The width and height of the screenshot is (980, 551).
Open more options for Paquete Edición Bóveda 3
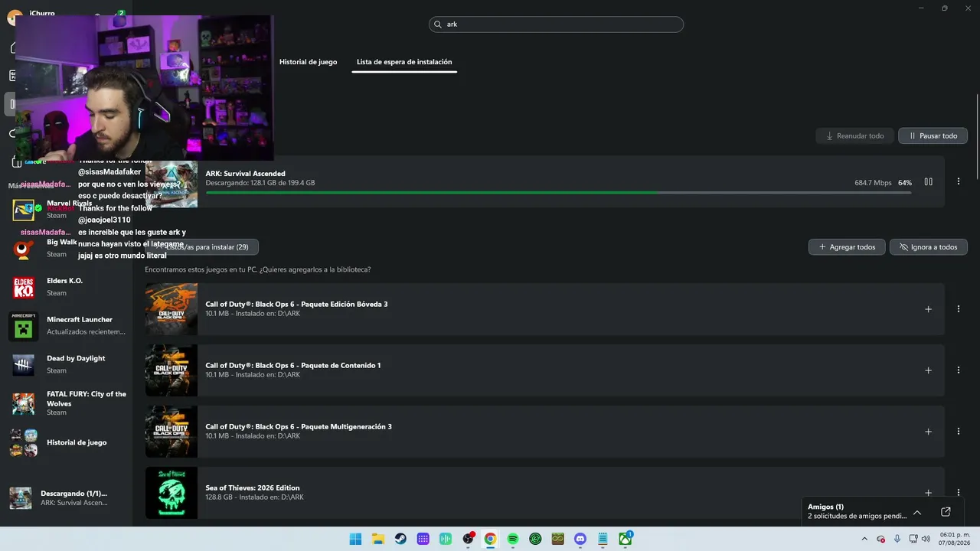(959, 309)
